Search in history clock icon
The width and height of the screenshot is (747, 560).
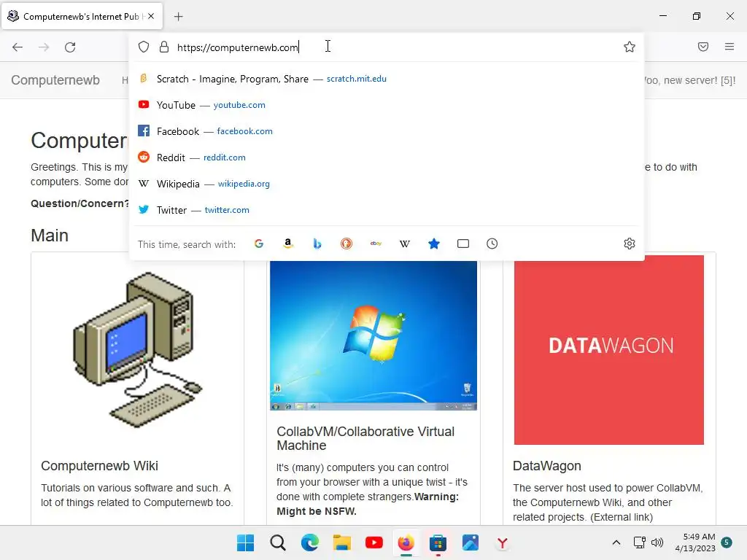click(x=492, y=244)
